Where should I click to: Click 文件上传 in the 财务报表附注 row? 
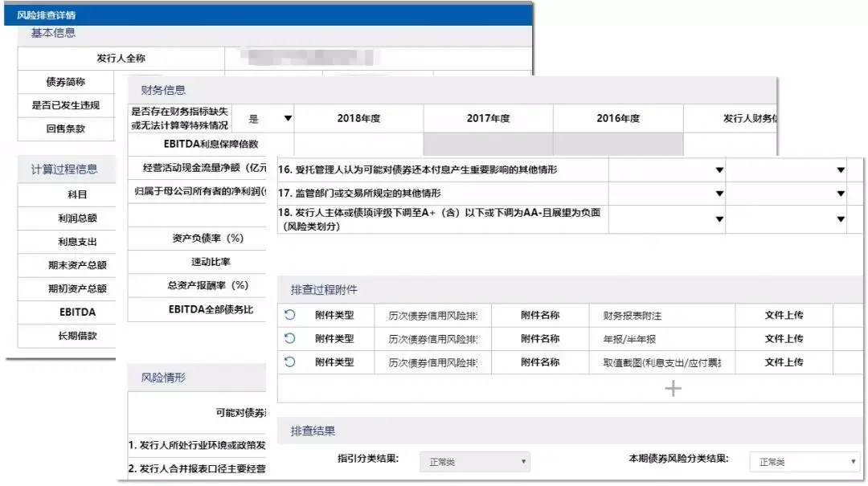tap(784, 315)
